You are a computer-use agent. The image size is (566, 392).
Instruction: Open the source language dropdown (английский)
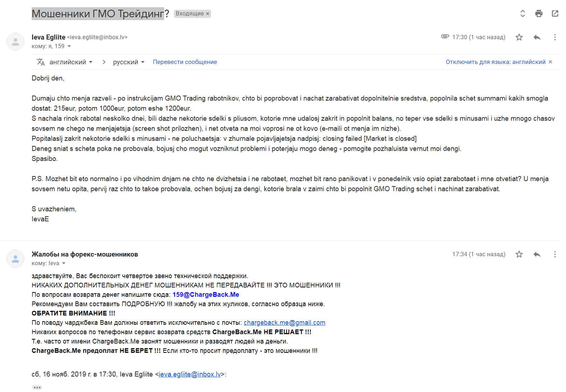71,62
